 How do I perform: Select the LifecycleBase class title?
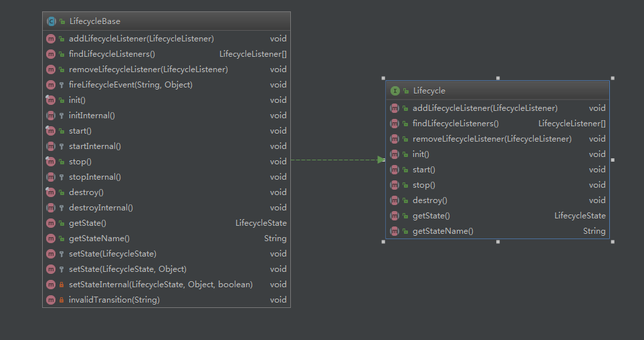point(95,21)
